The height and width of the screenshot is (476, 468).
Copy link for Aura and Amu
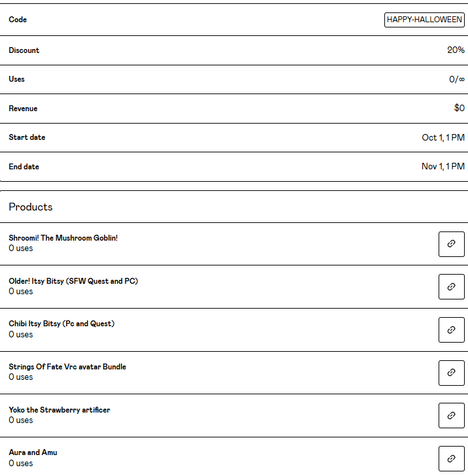pos(451,458)
